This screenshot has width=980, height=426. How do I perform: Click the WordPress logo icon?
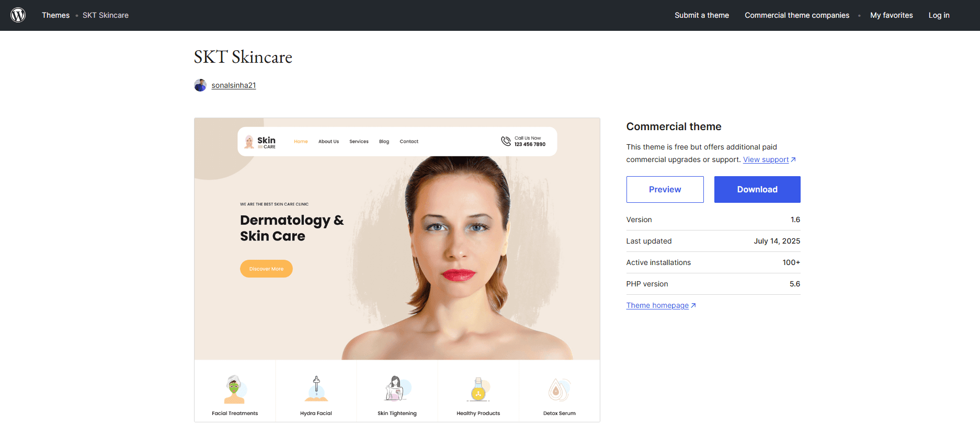tap(18, 15)
